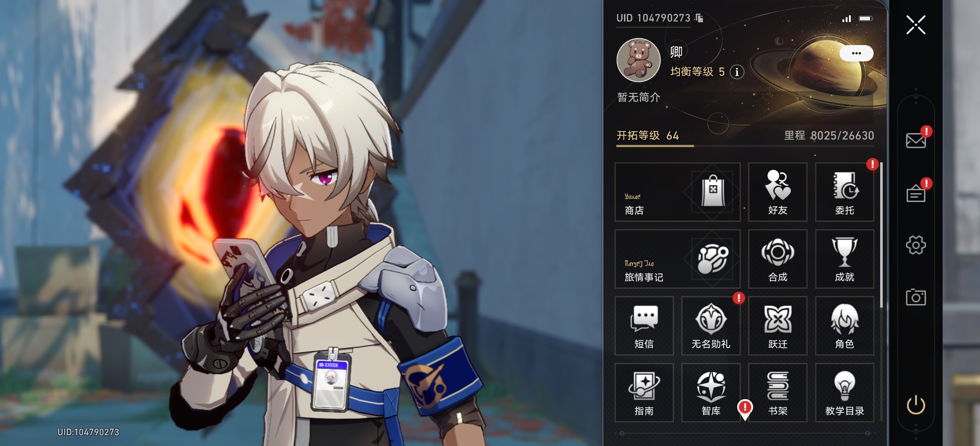Open the 好友 friends menu
The width and height of the screenshot is (980, 446).
click(777, 192)
